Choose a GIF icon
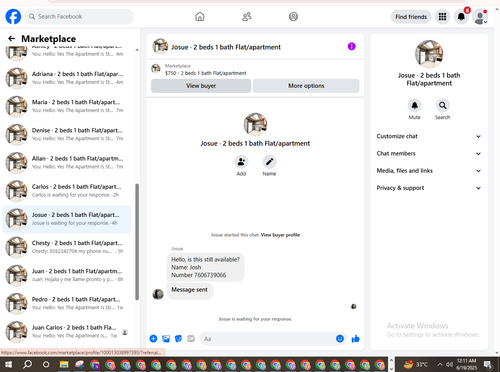 point(191,339)
